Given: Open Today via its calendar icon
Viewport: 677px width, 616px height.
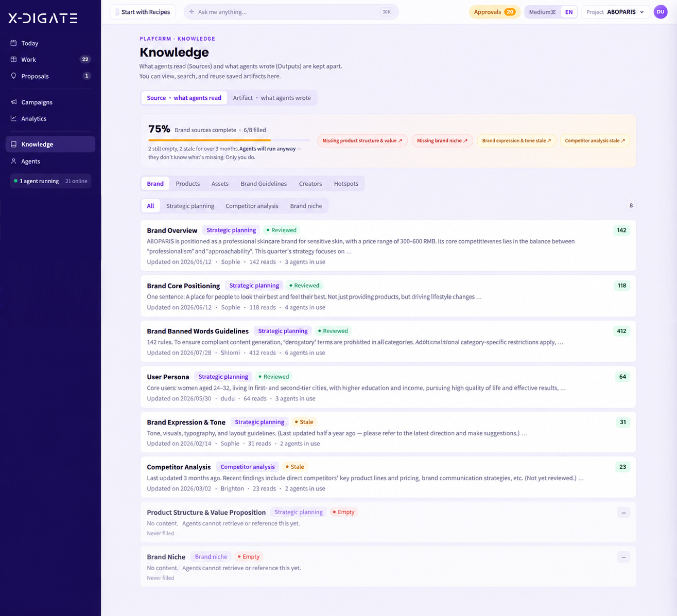Looking at the screenshot, I should tap(14, 43).
